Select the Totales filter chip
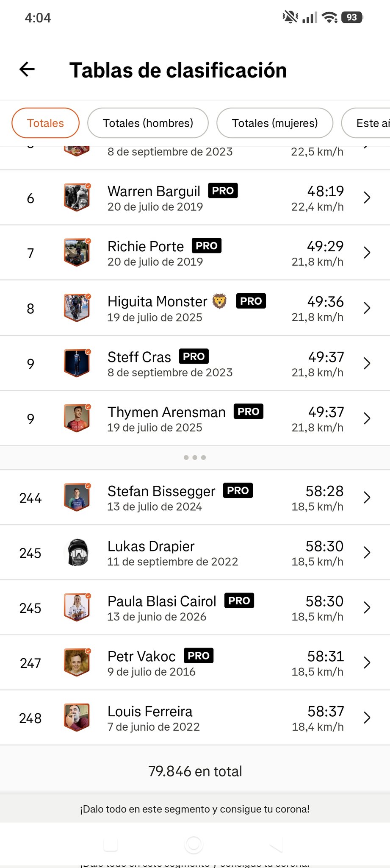Viewport: 390px width, 868px height. coord(45,123)
